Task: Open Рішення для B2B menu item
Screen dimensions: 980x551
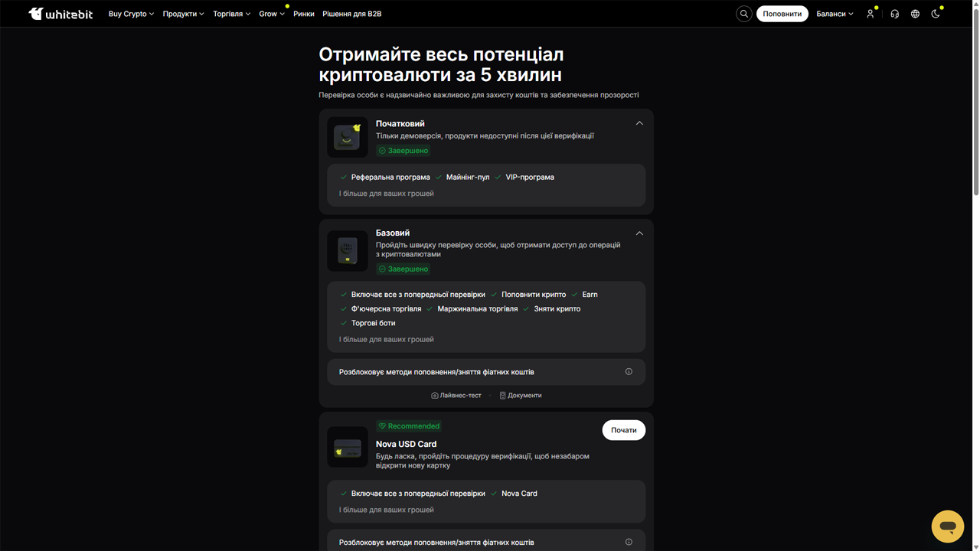Action: pos(352,14)
